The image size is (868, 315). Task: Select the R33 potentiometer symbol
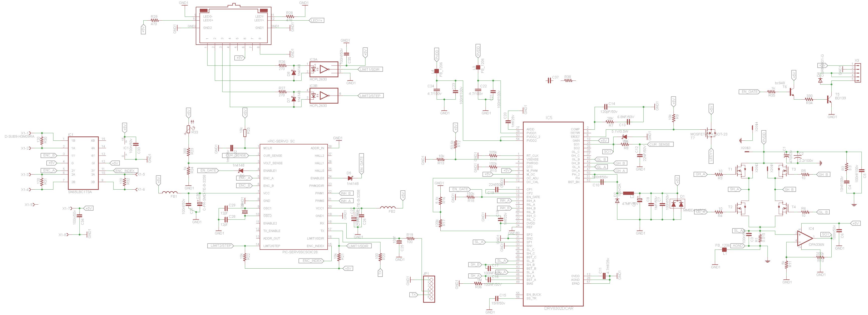(188, 129)
